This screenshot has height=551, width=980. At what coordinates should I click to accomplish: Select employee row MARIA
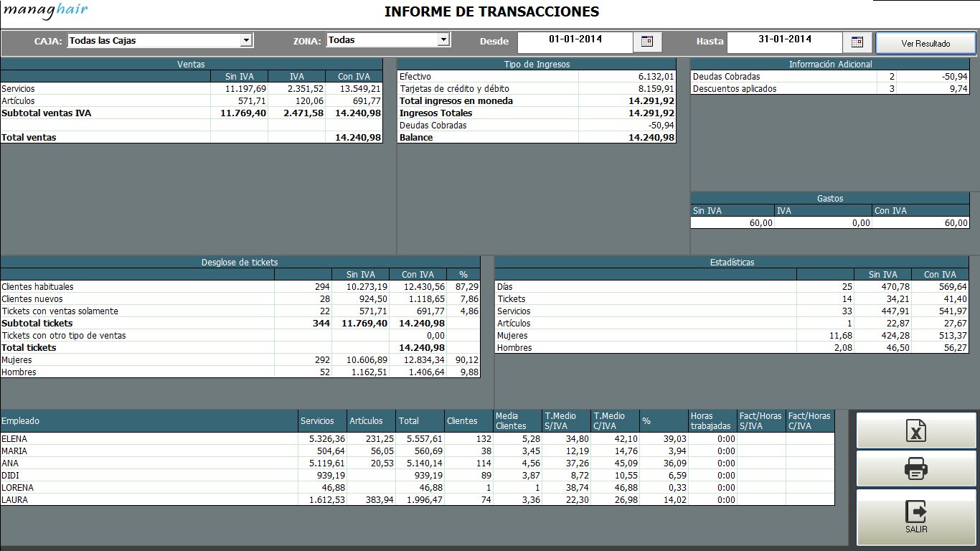click(418, 451)
